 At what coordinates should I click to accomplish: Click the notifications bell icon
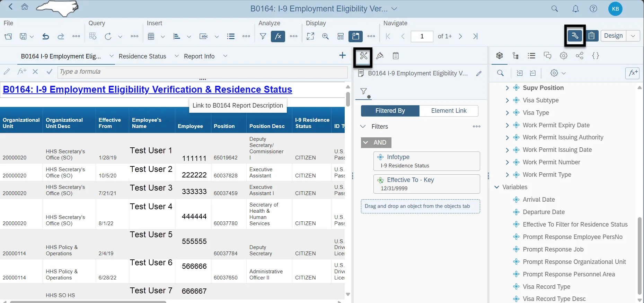pos(575,9)
